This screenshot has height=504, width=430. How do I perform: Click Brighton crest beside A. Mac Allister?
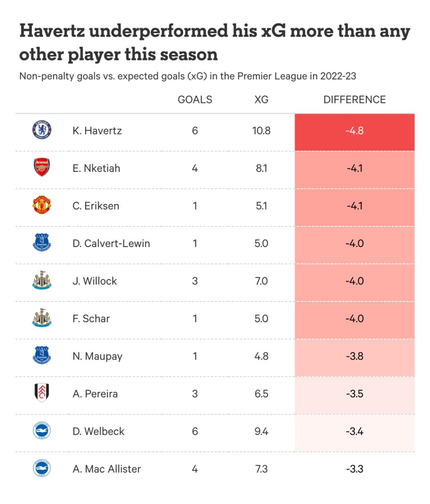coord(42,468)
